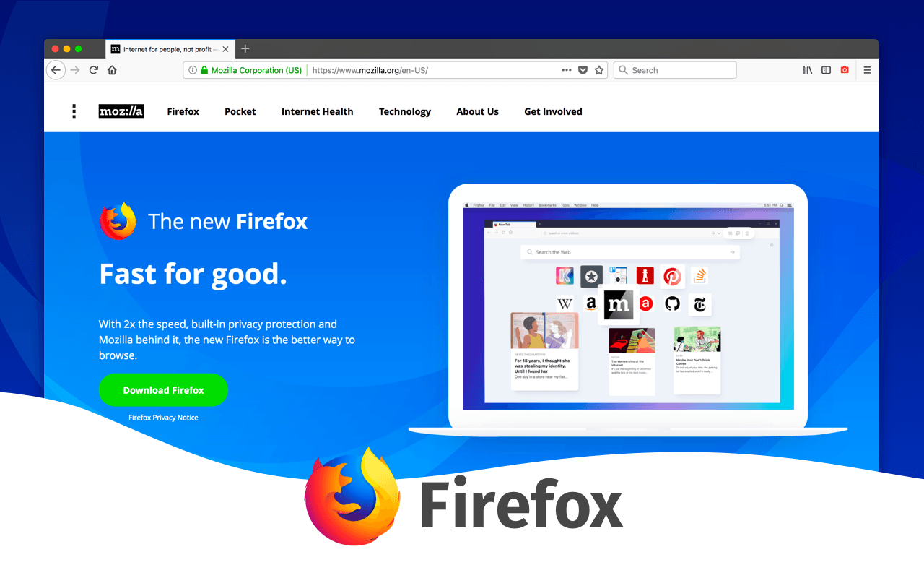Close the Internet for people tab
The width and height of the screenshot is (924, 578).
tap(225, 49)
